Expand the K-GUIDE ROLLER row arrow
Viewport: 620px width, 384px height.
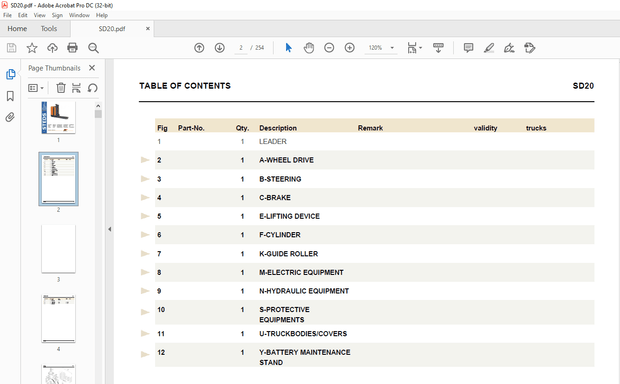[145, 253]
